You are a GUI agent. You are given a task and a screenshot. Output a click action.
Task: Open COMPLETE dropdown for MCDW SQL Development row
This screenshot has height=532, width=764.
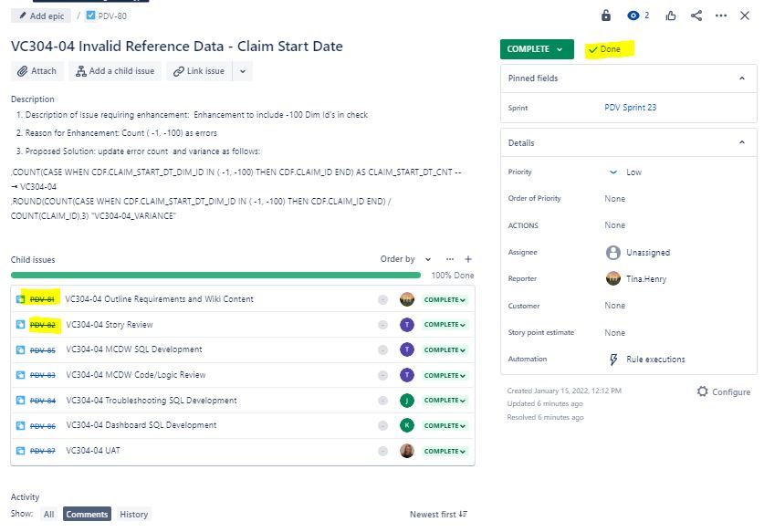click(x=445, y=349)
